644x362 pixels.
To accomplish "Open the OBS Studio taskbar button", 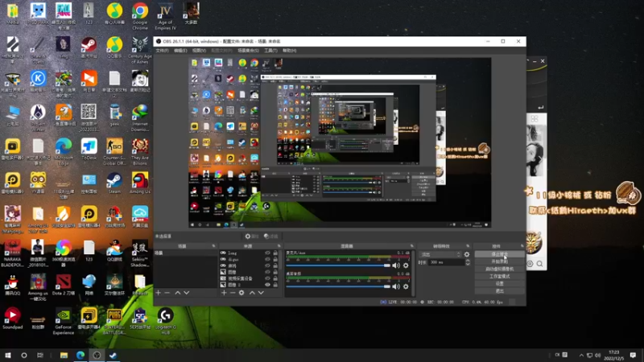I will (x=97, y=355).
